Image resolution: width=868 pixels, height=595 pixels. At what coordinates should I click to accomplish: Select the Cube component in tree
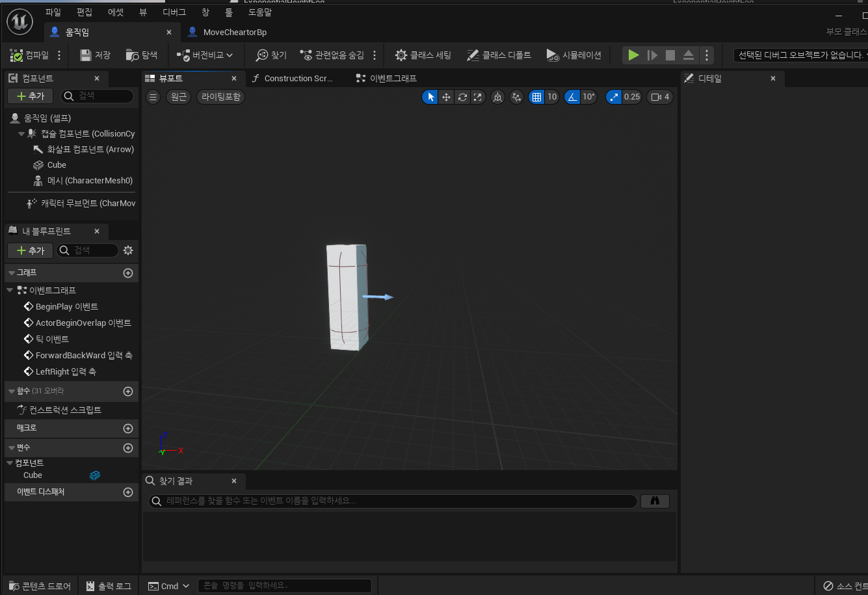[50, 165]
